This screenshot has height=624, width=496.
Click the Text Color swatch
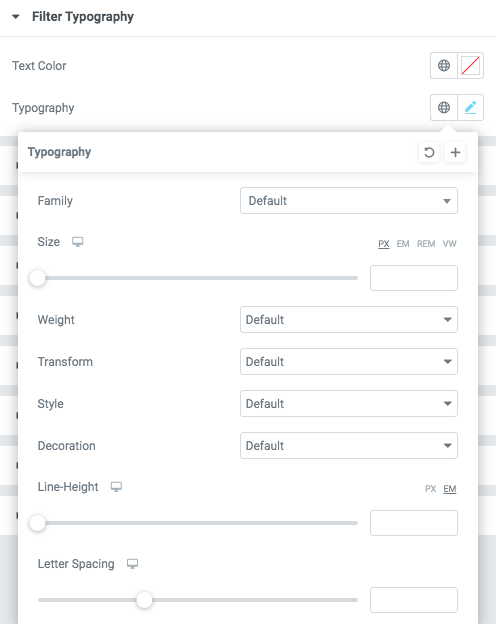tap(471, 65)
